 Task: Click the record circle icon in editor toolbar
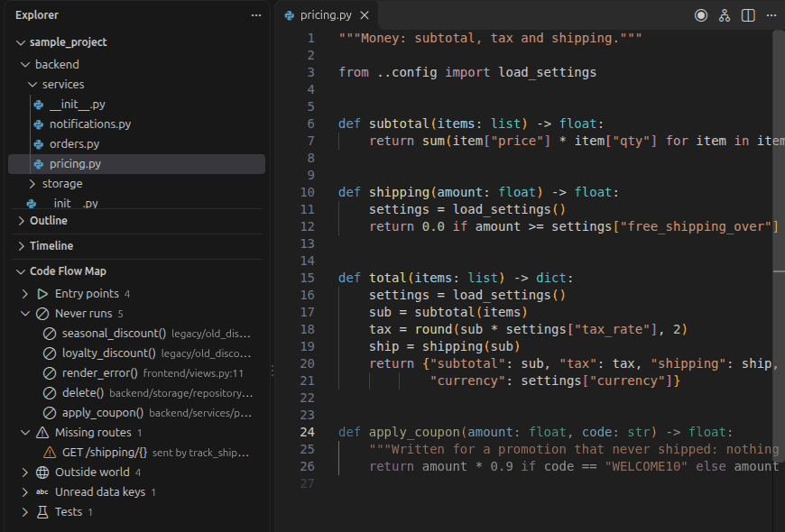pos(701,15)
